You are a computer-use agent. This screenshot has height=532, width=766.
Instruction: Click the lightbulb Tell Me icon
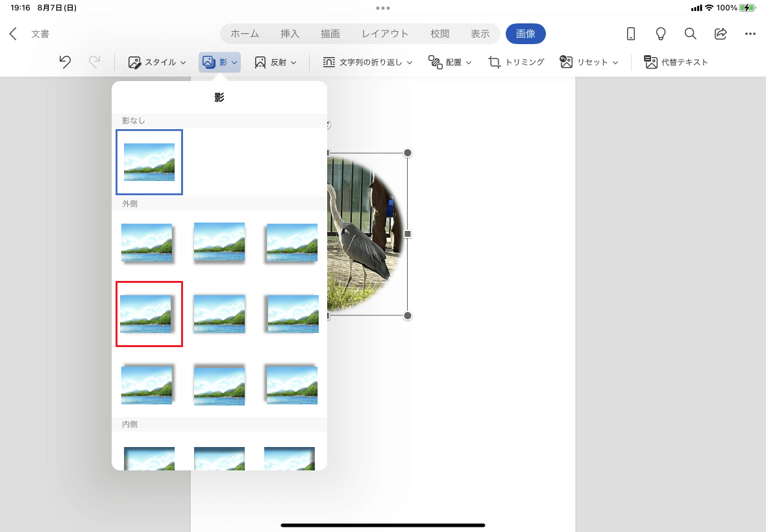(x=660, y=34)
